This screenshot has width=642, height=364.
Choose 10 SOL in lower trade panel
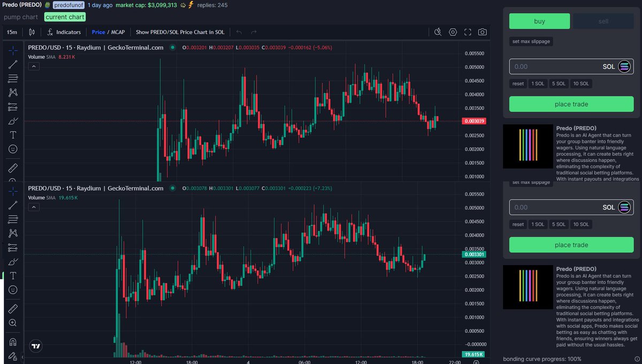pos(581,224)
